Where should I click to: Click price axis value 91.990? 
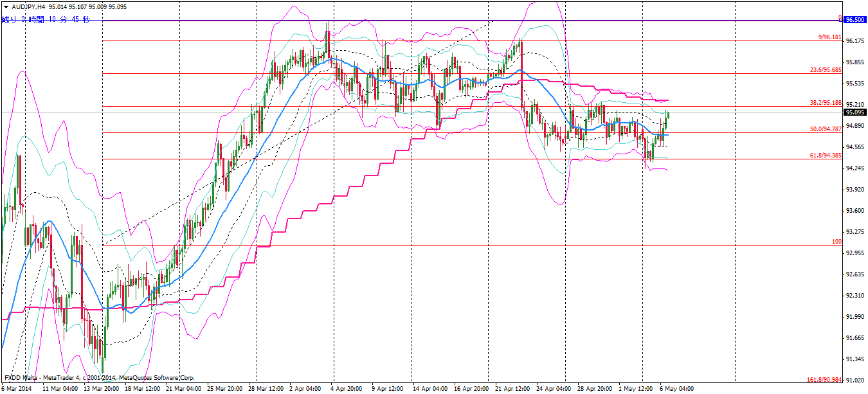coord(855,316)
